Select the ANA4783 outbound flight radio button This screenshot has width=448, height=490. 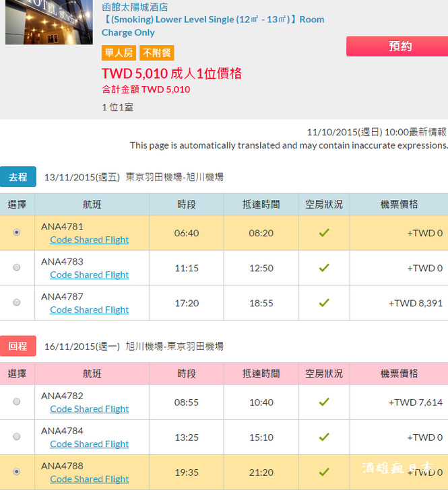pyautogui.click(x=17, y=267)
